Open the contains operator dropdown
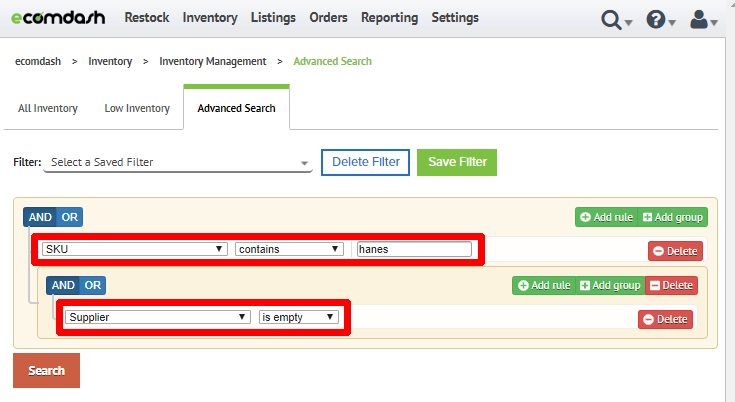 click(289, 249)
